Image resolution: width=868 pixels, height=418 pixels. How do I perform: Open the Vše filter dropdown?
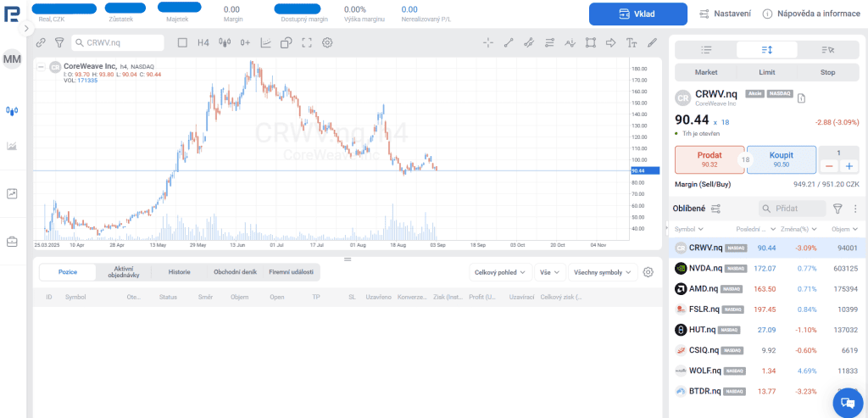pyautogui.click(x=550, y=272)
